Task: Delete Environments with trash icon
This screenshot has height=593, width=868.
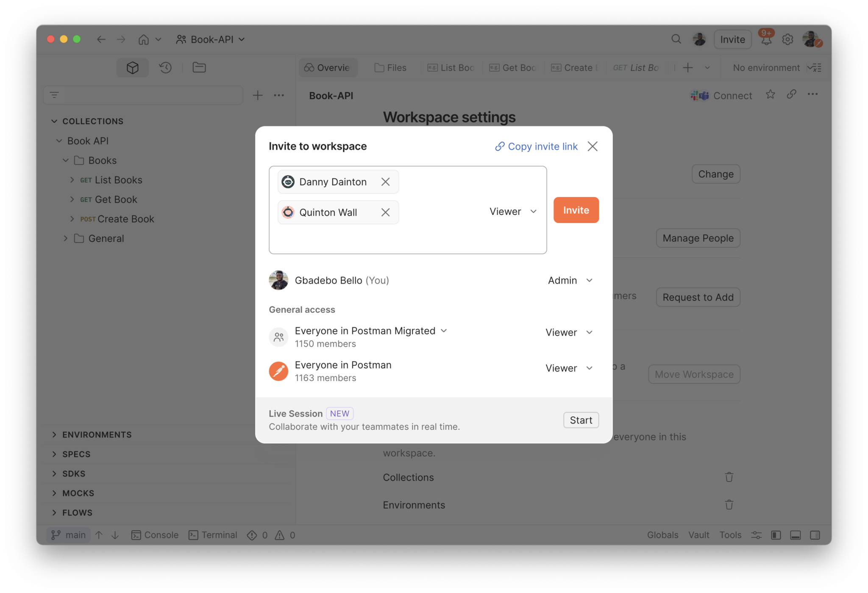Action: click(x=729, y=505)
